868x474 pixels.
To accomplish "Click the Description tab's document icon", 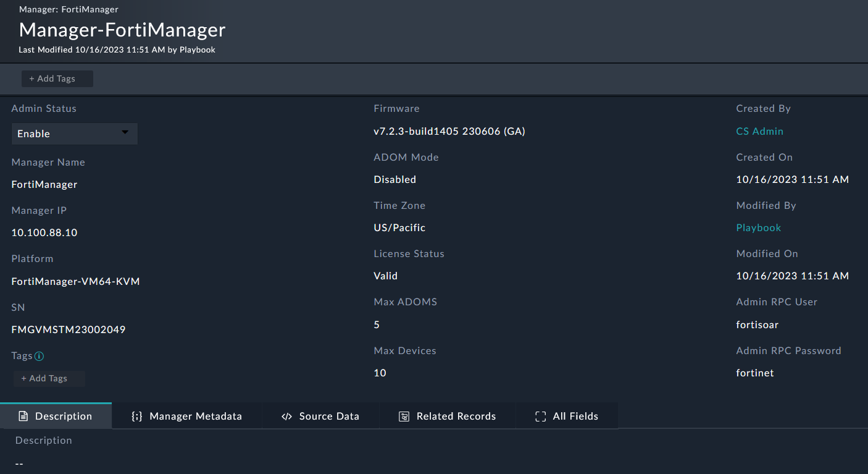I will [x=22, y=416].
